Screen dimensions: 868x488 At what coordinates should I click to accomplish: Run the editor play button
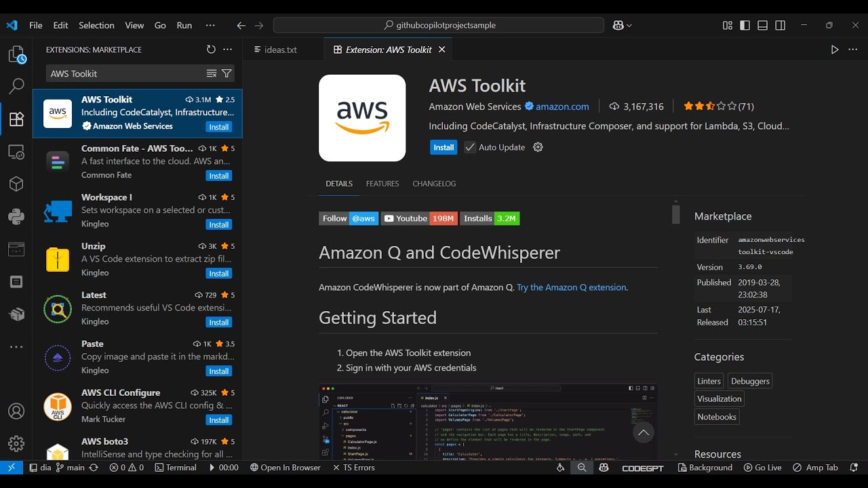(x=835, y=49)
